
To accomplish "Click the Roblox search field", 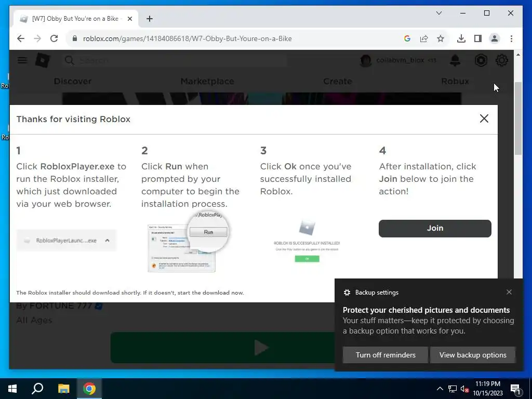I will (175, 60).
